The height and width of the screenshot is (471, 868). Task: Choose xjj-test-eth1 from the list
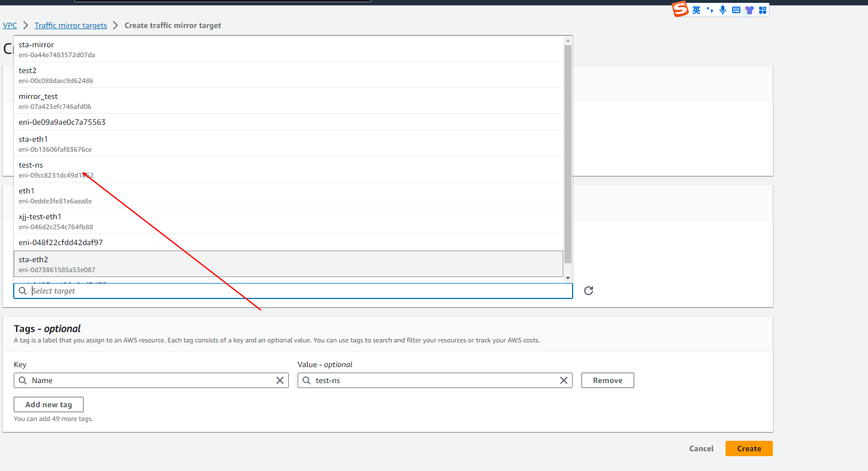pos(288,221)
